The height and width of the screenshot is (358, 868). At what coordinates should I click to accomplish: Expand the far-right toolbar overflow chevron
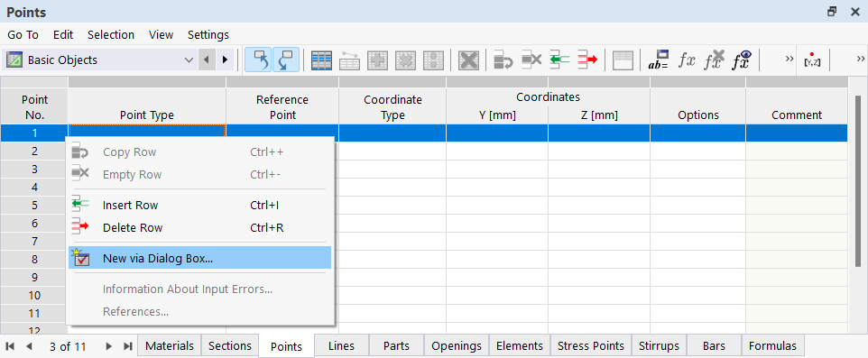pyautogui.click(x=861, y=60)
